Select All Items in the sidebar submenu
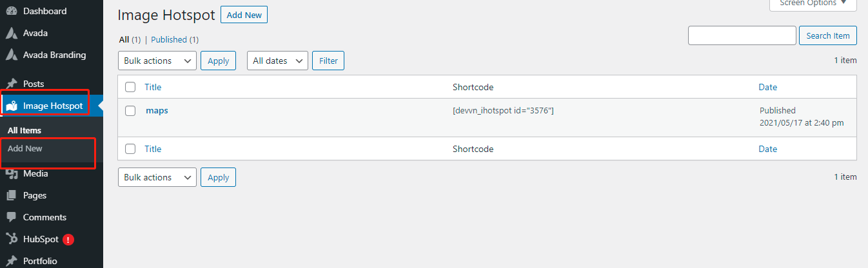The image size is (868, 268). [x=25, y=130]
